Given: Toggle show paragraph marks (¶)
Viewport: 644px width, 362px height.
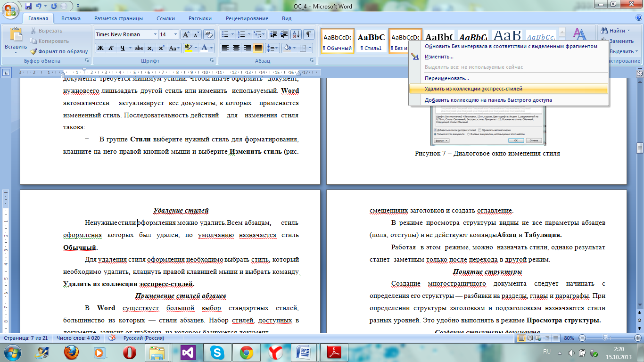Looking at the screenshot, I should [309, 34].
